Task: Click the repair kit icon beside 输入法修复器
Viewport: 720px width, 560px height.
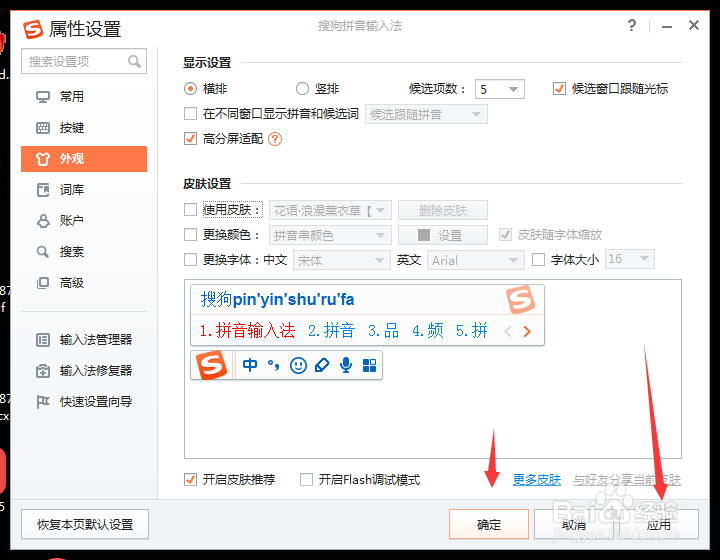Action: coord(43,371)
